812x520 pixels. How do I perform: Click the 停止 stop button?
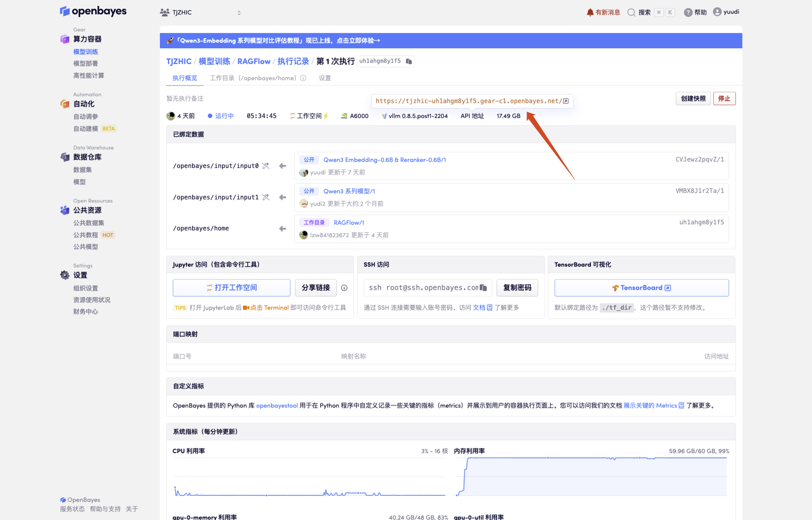tap(724, 99)
